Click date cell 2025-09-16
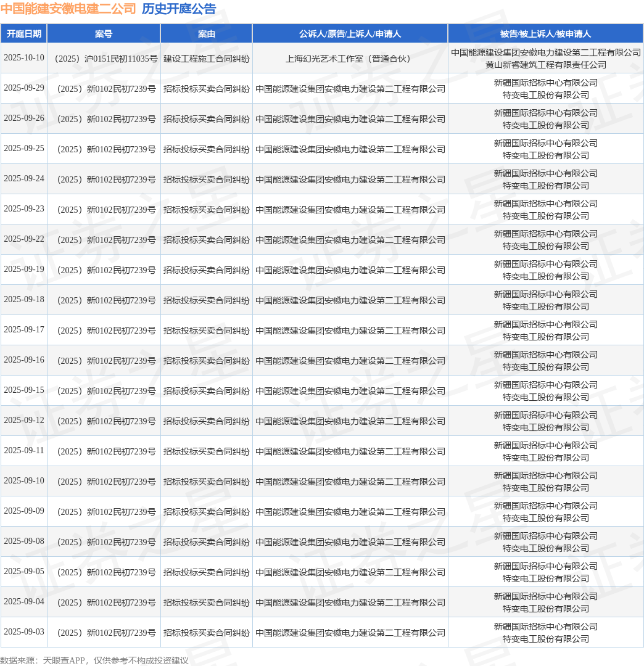Image resolution: width=644 pixels, height=666 pixels. tap(24, 360)
